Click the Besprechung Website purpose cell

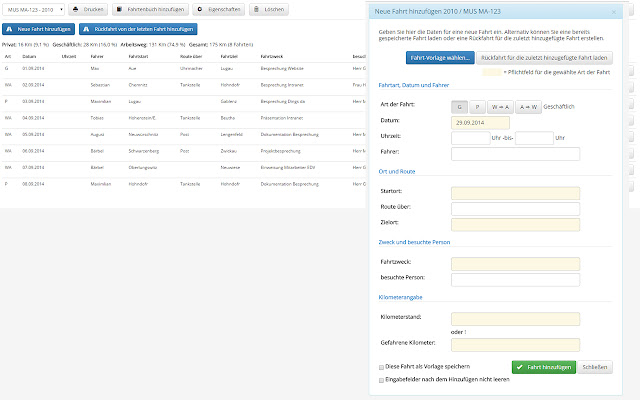coord(282,69)
